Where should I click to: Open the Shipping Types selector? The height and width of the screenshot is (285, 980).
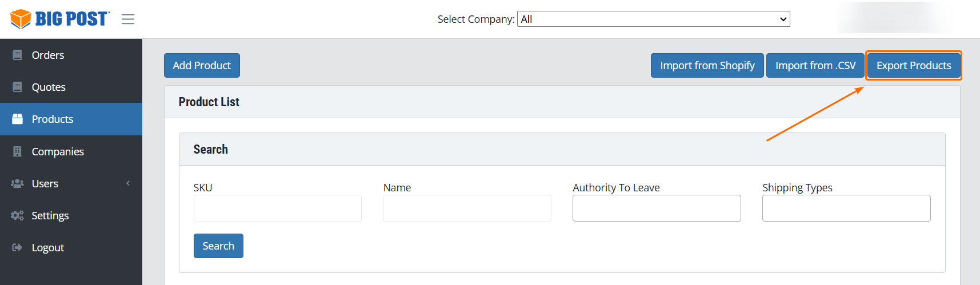tap(846, 208)
